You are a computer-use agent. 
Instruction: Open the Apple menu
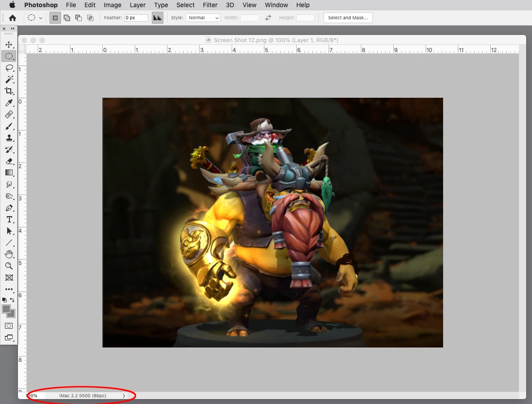coord(12,5)
